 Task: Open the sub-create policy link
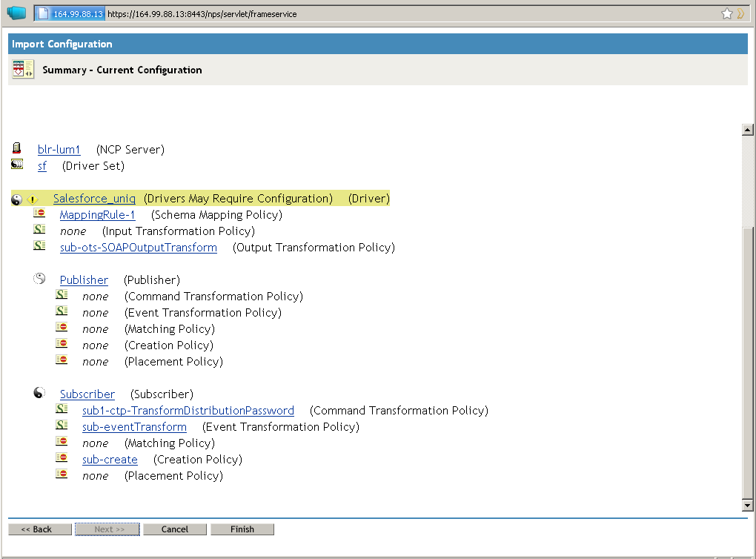[x=110, y=460]
